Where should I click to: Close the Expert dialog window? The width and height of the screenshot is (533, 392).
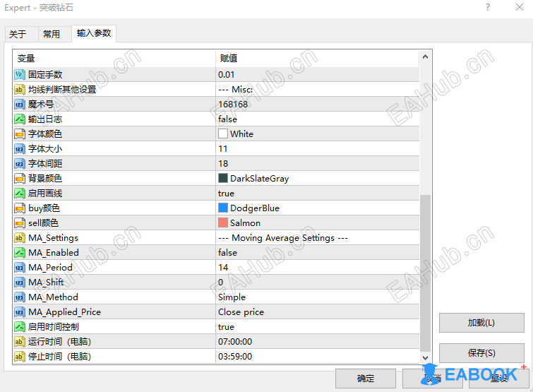tap(520, 7)
